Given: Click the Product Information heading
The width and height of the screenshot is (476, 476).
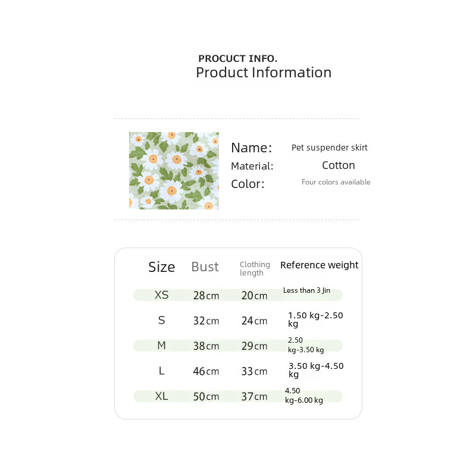Looking at the screenshot, I should click(264, 73).
